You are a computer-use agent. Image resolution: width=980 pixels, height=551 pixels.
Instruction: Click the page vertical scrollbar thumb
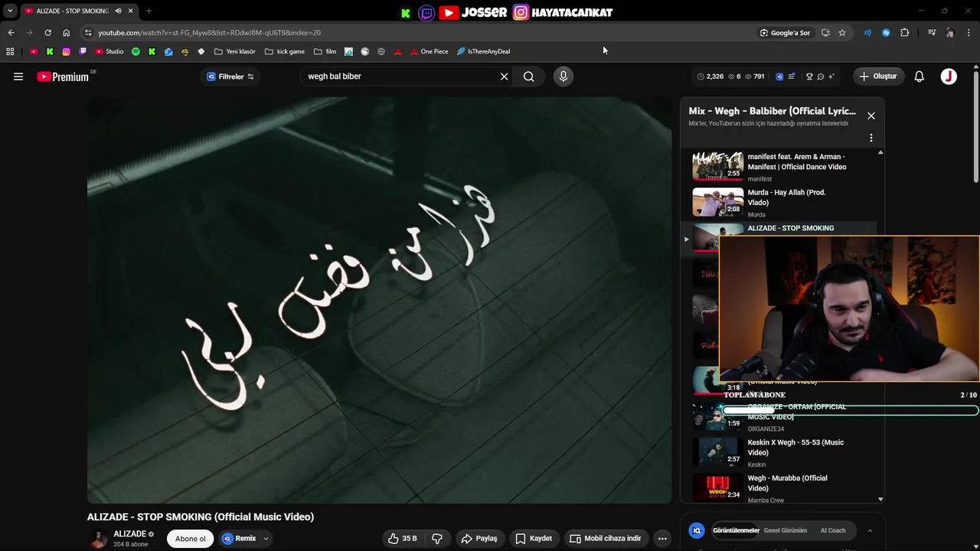[975, 126]
